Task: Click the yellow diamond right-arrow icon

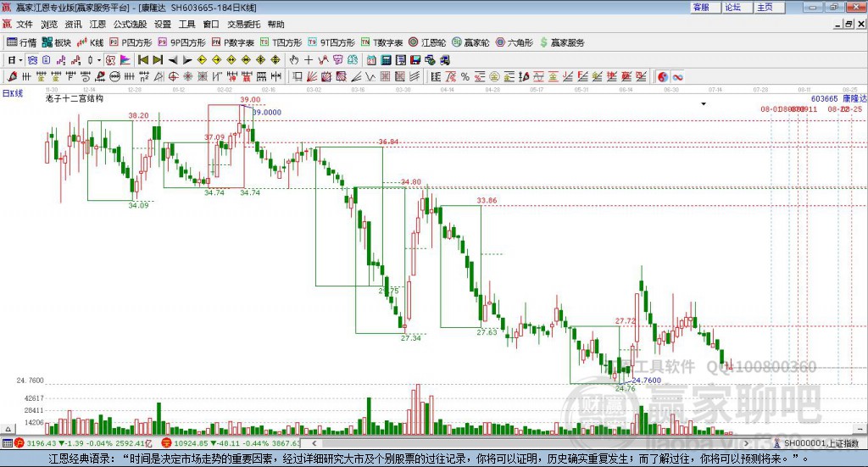Action: coord(217,60)
